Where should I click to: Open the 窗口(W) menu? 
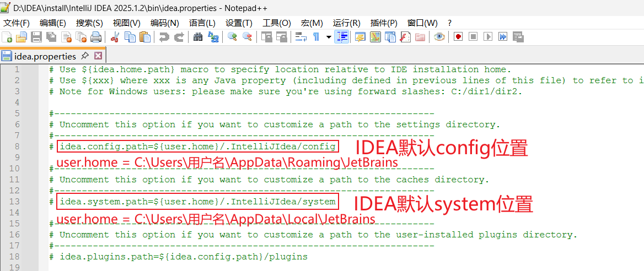(422, 23)
